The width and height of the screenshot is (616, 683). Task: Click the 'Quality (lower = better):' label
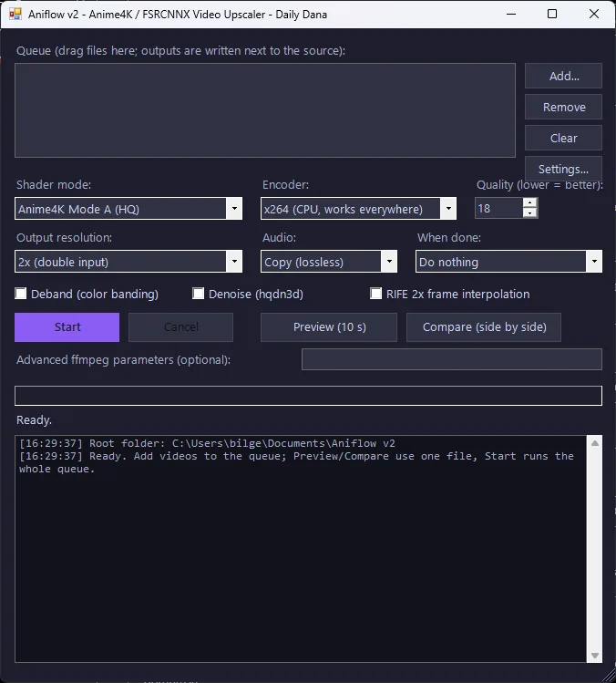[539, 185]
